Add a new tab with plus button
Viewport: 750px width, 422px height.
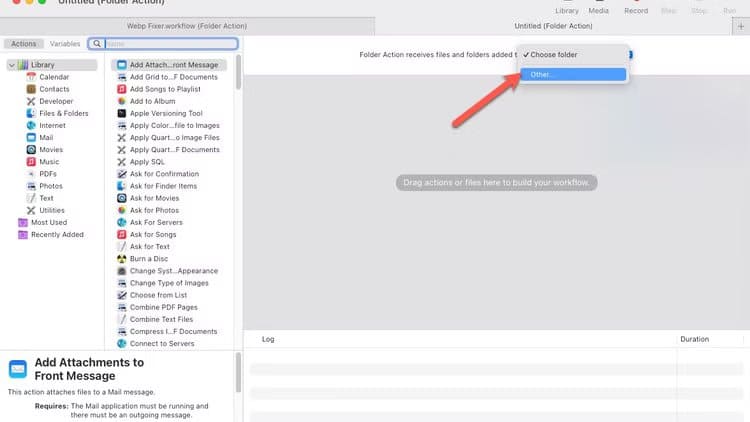[741, 26]
